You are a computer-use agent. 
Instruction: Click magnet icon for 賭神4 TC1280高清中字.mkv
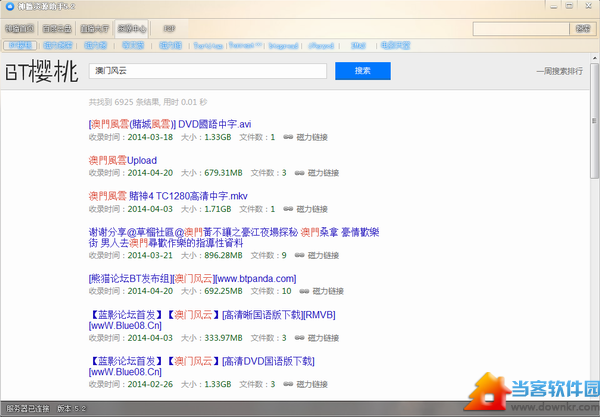click(x=289, y=208)
